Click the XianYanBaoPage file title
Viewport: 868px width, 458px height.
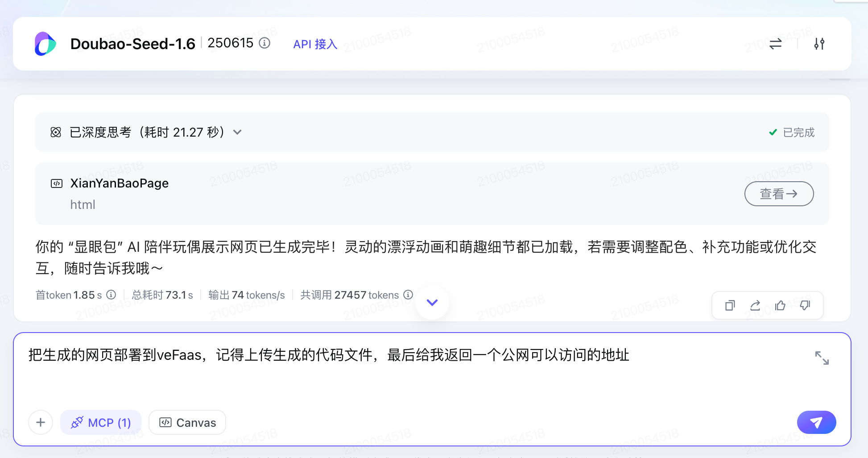pyautogui.click(x=120, y=183)
